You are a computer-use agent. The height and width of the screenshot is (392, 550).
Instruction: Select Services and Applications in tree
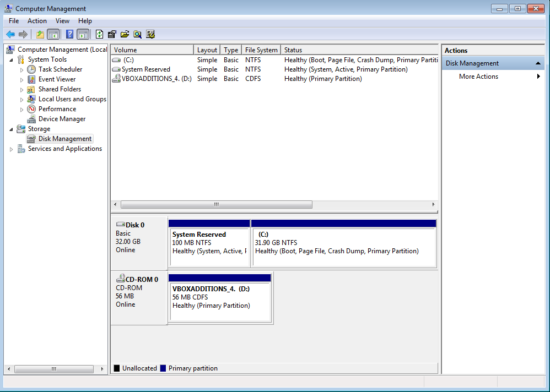tap(65, 149)
